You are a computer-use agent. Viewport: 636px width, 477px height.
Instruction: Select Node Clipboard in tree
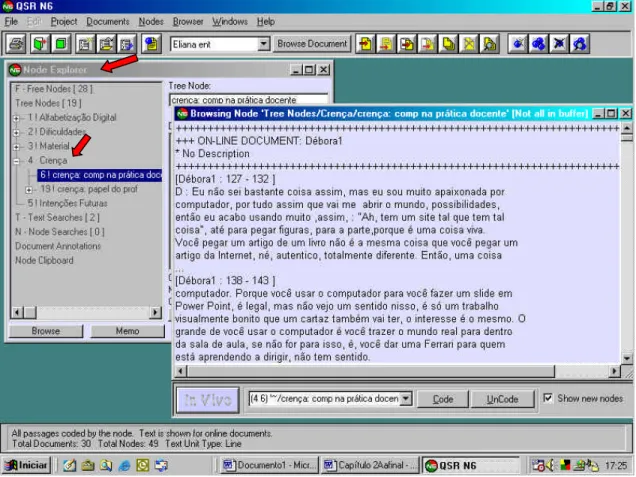click(x=44, y=260)
